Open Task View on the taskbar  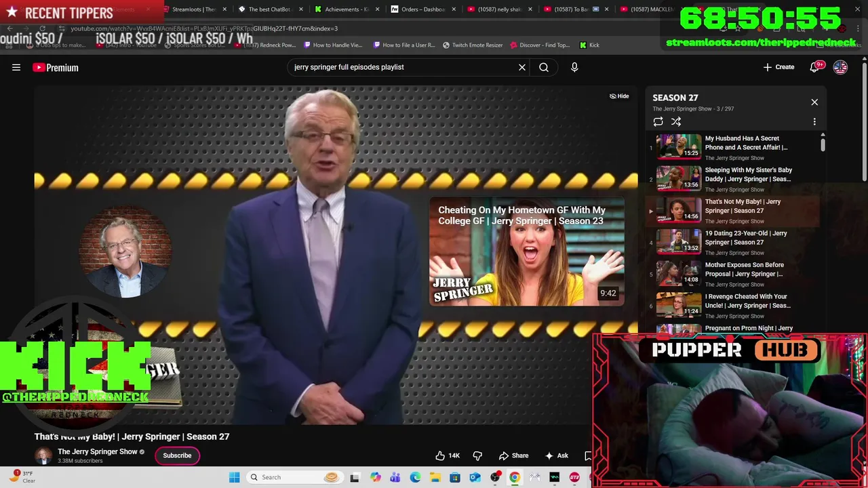pyautogui.click(x=355, y=477)
